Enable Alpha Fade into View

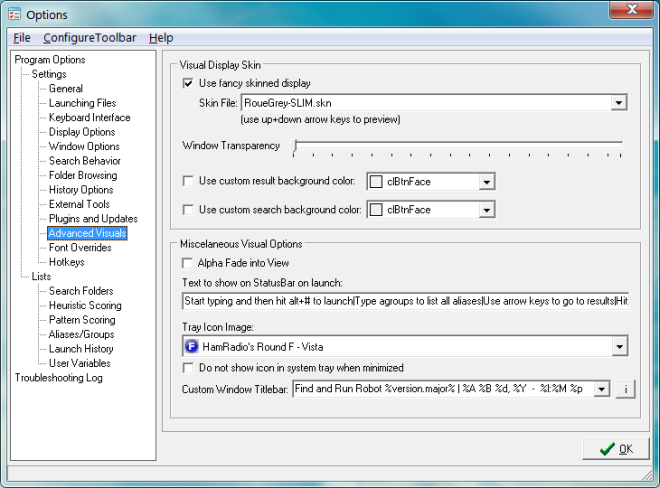[x=189, y=262]
